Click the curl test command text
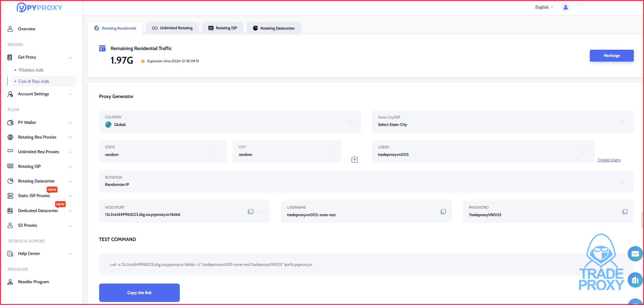The height and width of the screenshot is (305, 644). tap(211, 264)
